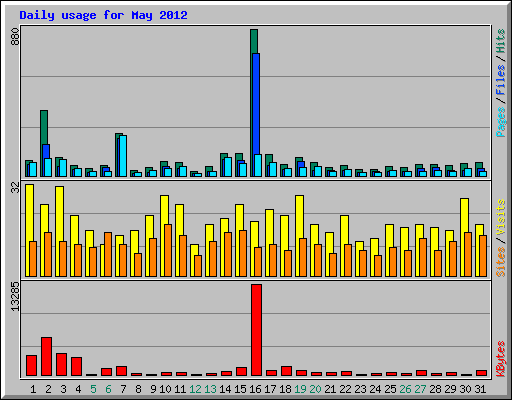Click the orange Sites bar for day 12
This screenshot has width=512, height=400.
pyautogui.click(x=198, y=266)
